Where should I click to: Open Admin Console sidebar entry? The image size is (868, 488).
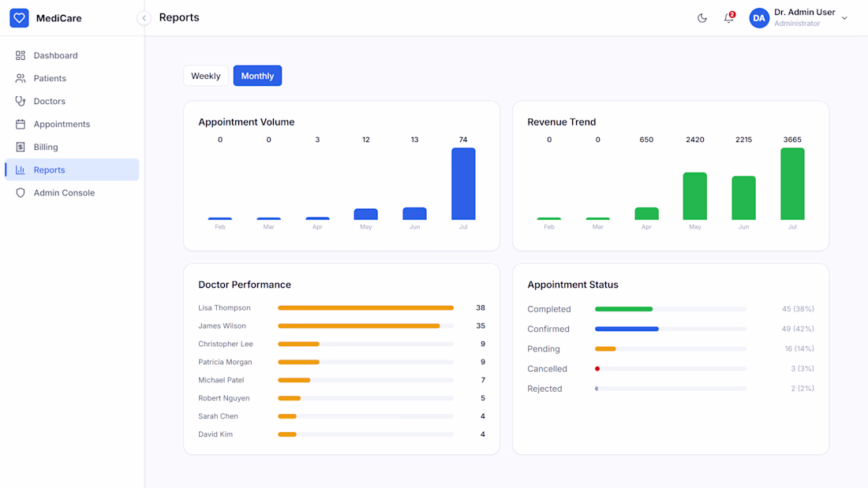[72, 192]
